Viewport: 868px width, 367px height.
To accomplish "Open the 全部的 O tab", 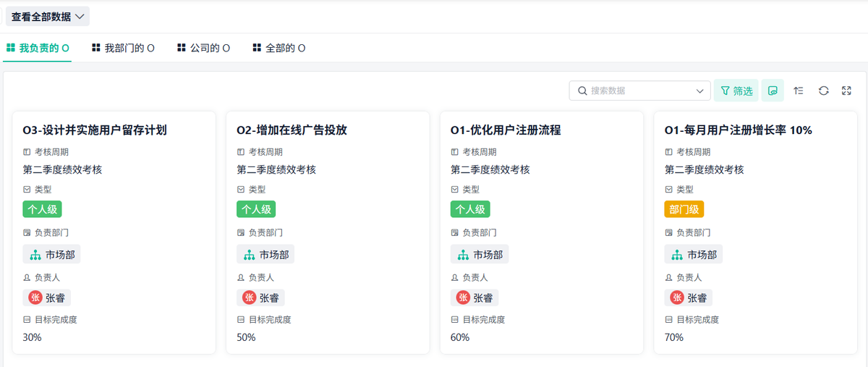I will [278, 48].
